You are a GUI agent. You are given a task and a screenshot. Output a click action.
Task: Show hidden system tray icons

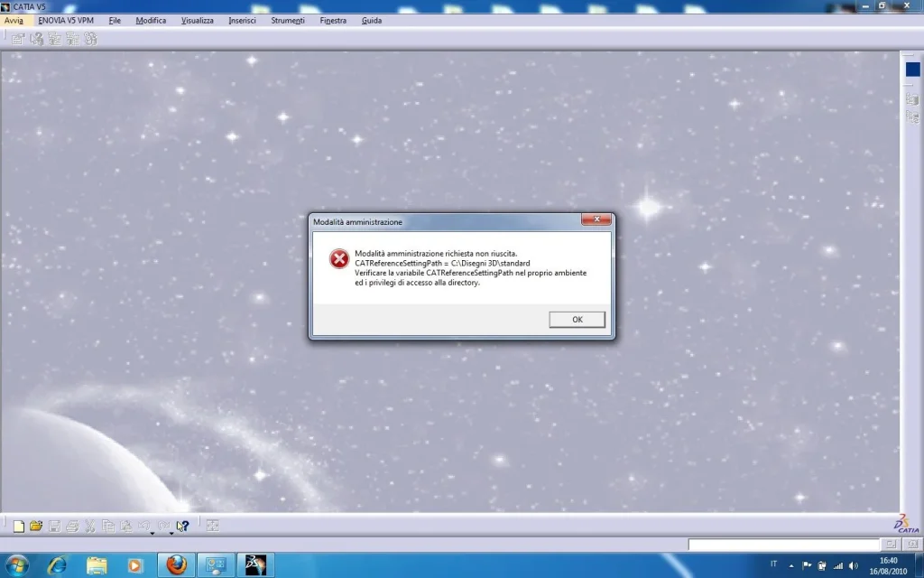point(790,565)
